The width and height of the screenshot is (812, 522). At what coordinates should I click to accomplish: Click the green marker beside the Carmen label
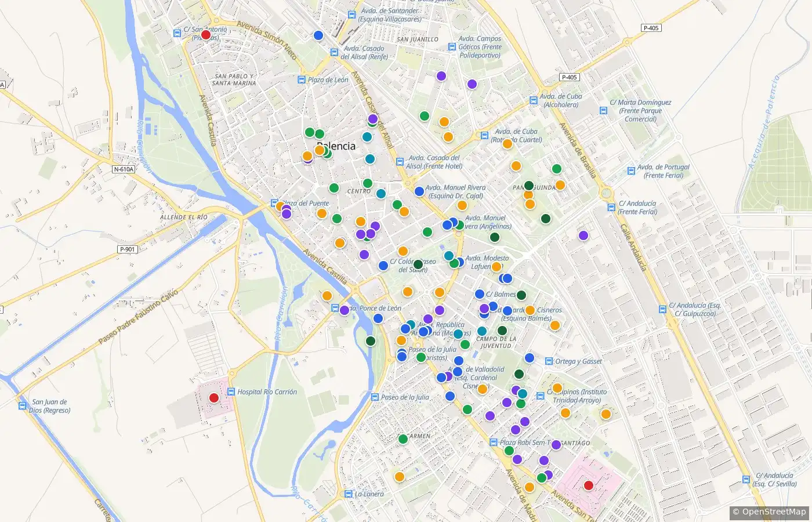point(403,439)
